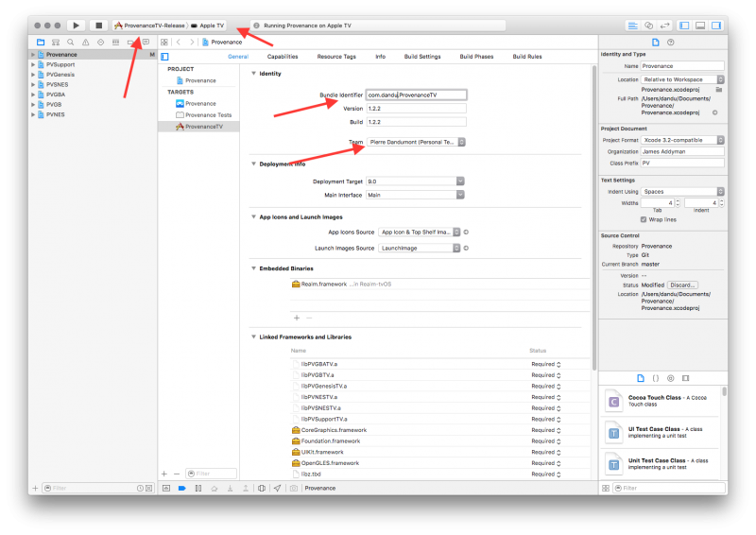Open the Project navigator folder icon
Image resolution: width=756 pixels, height=535 pixels.
point(41,42)
